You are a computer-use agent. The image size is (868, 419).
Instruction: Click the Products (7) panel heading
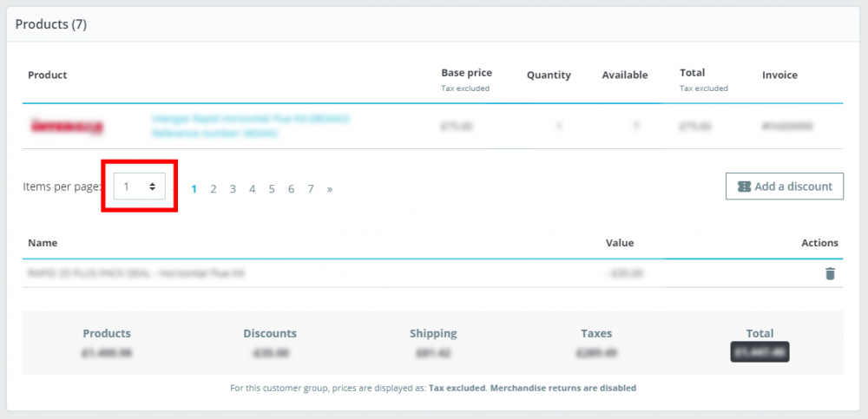tap(51, 24)
